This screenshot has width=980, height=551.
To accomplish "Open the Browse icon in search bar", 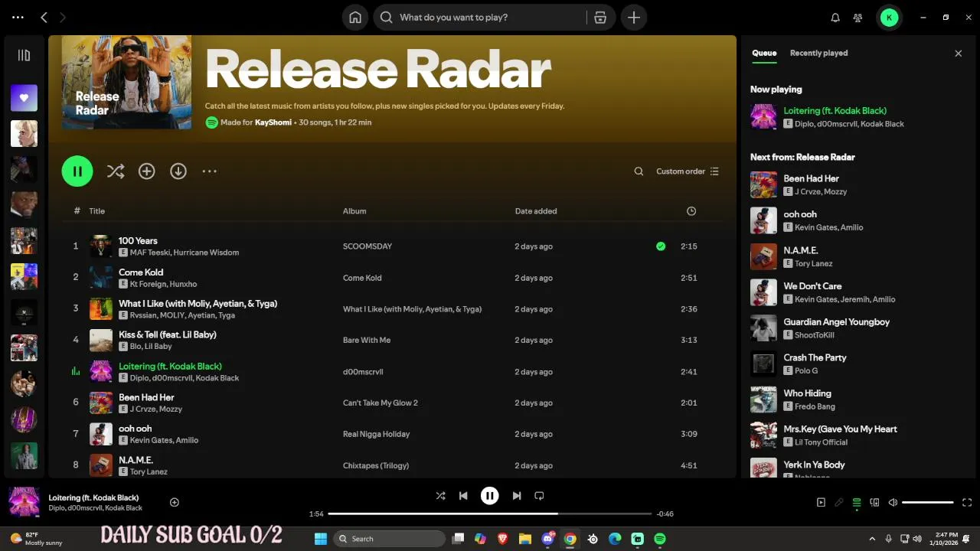I will coord(600,18).
